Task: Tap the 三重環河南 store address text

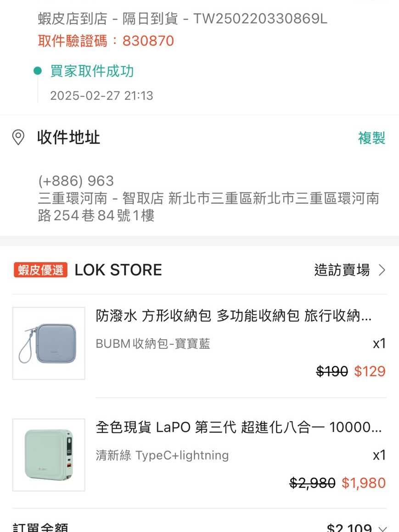Action: [208, 207]
